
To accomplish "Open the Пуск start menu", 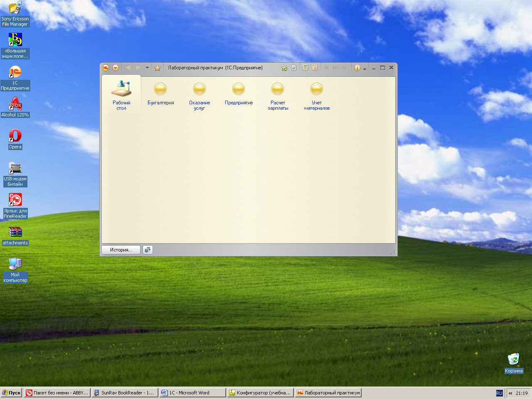I will 11,393.
